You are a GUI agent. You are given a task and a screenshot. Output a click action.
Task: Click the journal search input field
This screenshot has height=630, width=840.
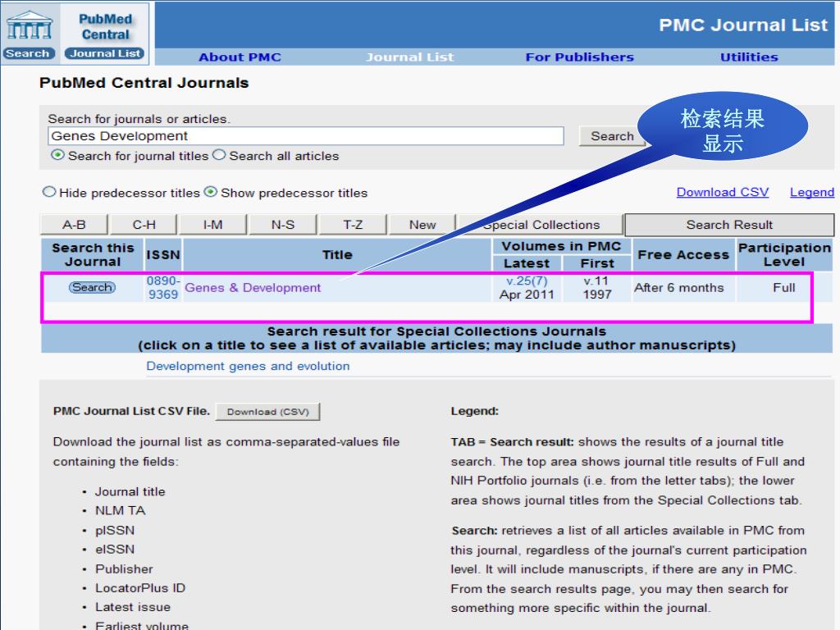306,136
